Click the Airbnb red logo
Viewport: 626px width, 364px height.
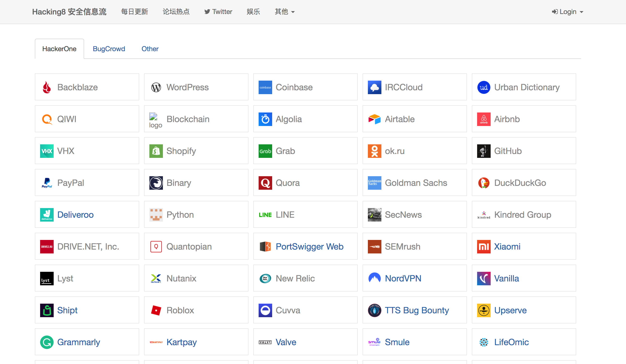(484, 119)
